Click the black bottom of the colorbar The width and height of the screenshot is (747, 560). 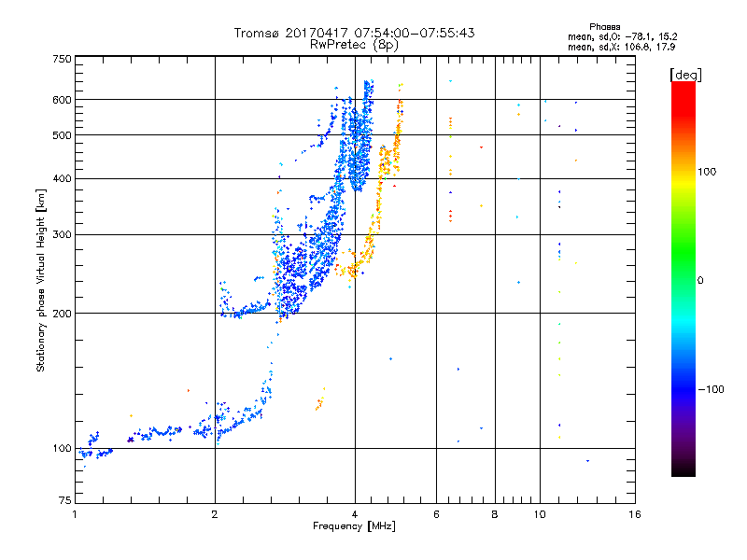[684, 469]
